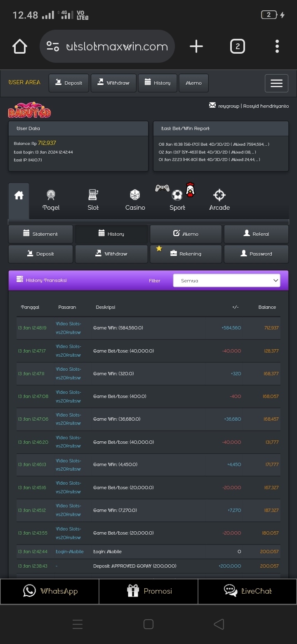Tap the Badut4D logo
Viewport: 297px width, 644px height.
(29, 111)
